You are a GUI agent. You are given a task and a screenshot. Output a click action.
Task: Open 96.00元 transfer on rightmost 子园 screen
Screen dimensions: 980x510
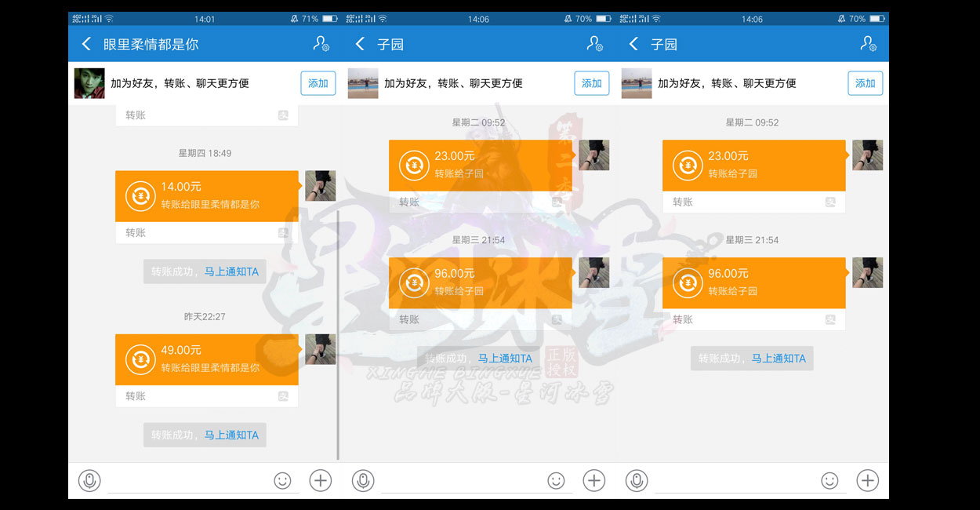(753, 282)
